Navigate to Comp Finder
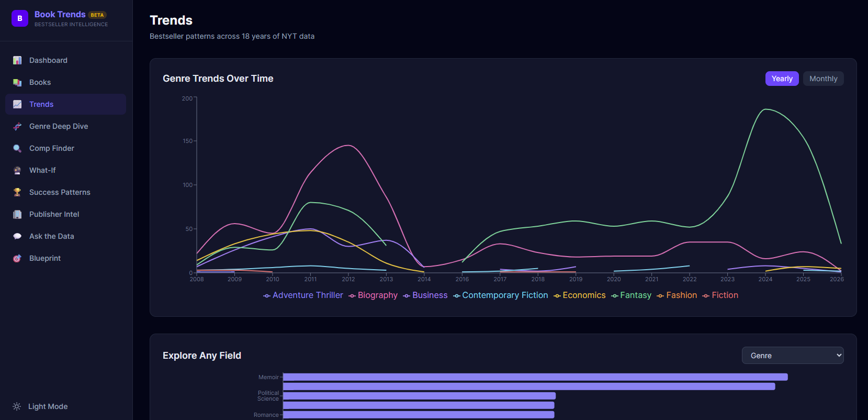This screenshot has width=868, height=420. [65, 148]
